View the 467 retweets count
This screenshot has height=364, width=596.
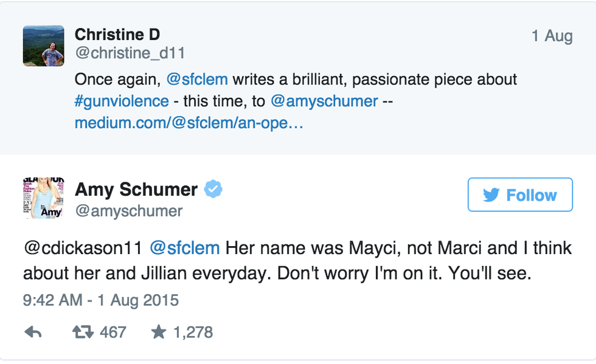click(113, 332)
